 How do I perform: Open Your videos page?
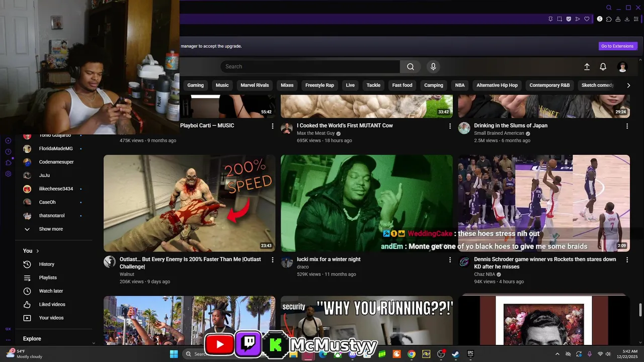[51, 318]
